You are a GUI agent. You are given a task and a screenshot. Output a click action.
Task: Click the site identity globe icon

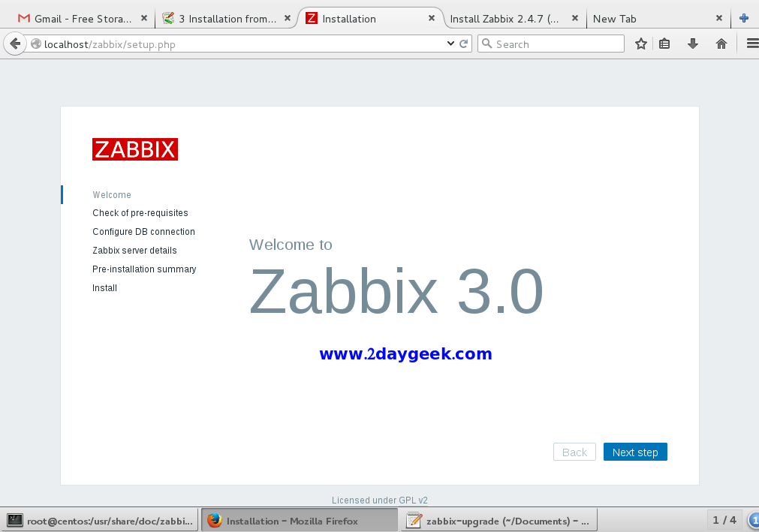click(36, 44)
